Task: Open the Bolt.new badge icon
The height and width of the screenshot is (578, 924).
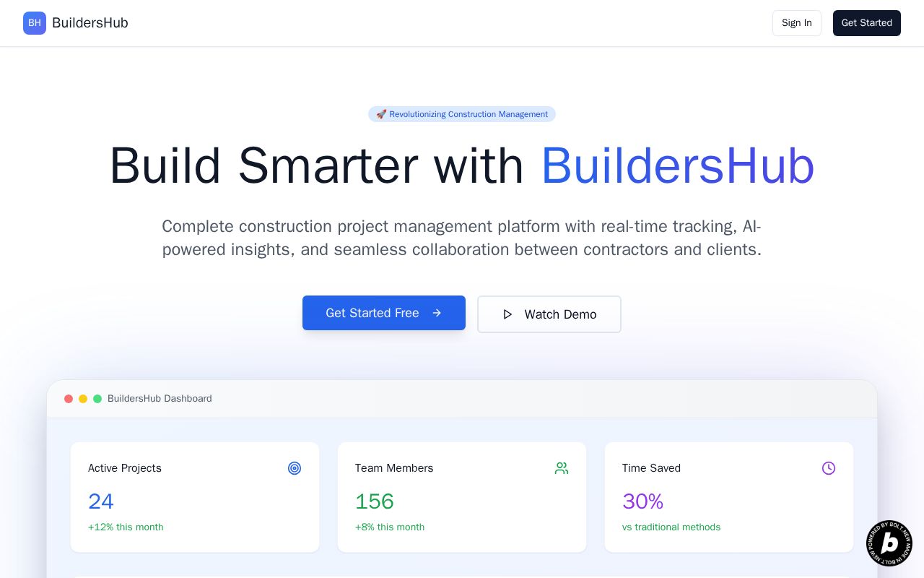Action: point(889,543)
